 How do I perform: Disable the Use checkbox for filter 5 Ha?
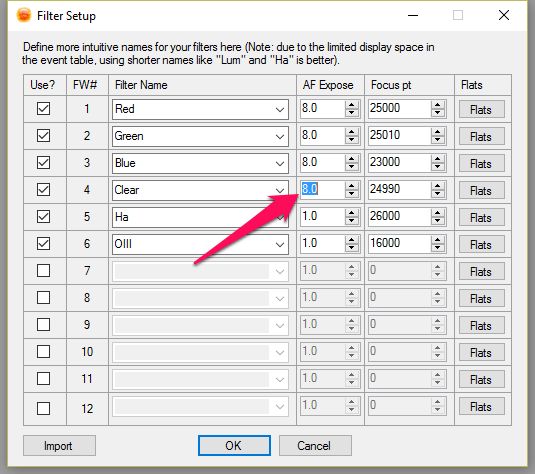[x=43, y=217]
